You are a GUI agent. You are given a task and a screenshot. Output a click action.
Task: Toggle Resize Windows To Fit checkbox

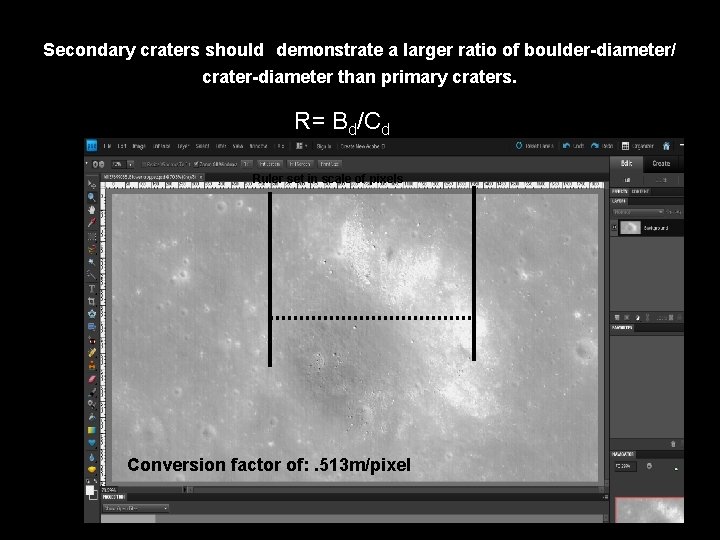[x=144, y=164]
